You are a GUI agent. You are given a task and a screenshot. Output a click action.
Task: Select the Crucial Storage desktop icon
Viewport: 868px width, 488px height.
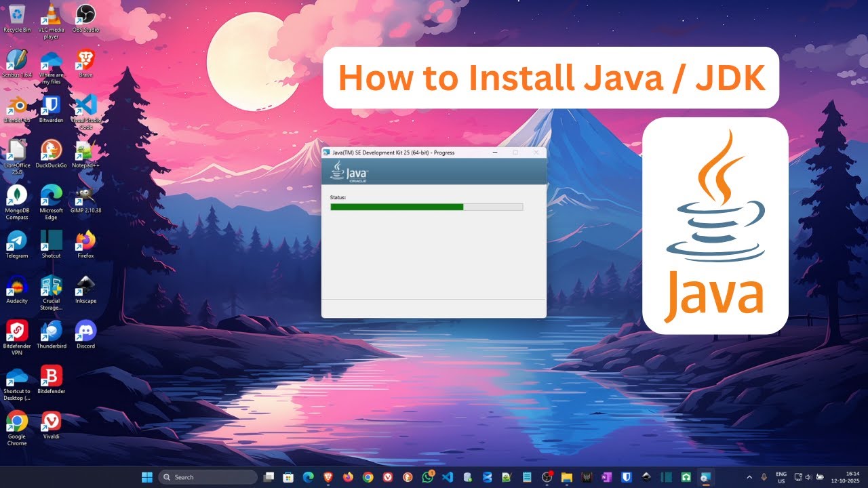[51, 293]
